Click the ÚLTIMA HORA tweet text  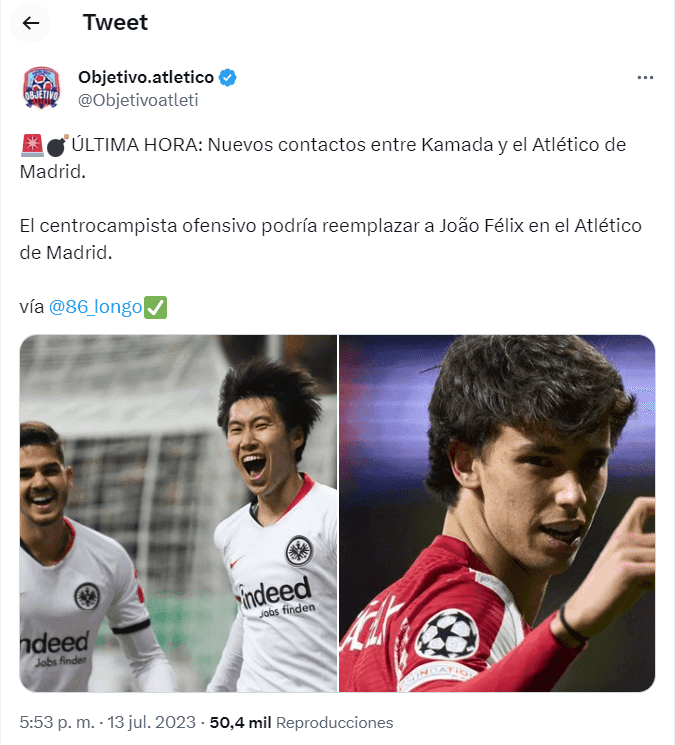323,158
